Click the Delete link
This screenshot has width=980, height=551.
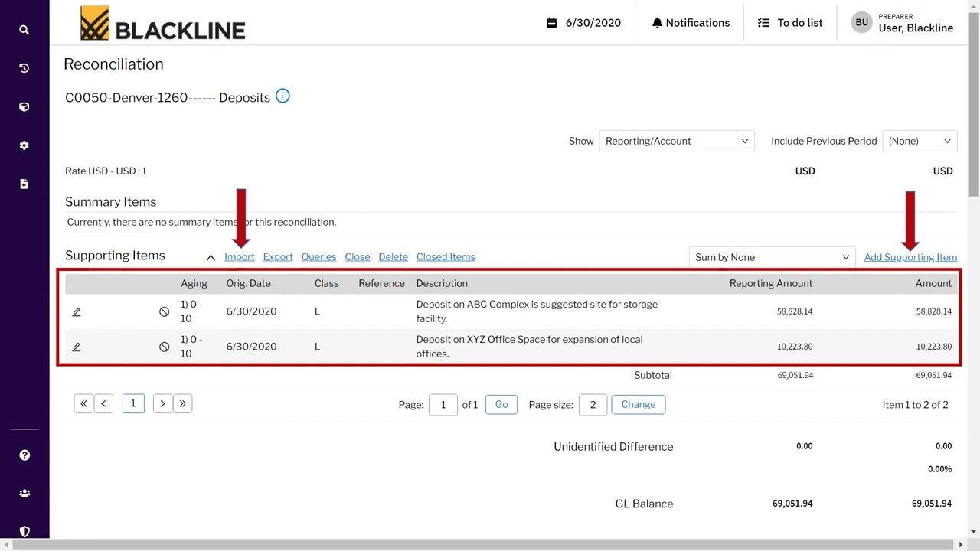394,257
